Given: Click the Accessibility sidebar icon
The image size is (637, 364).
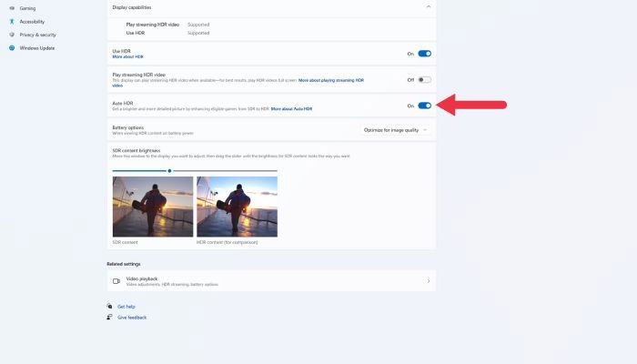Looking at the screenshot, I should (x=12, y=22).
